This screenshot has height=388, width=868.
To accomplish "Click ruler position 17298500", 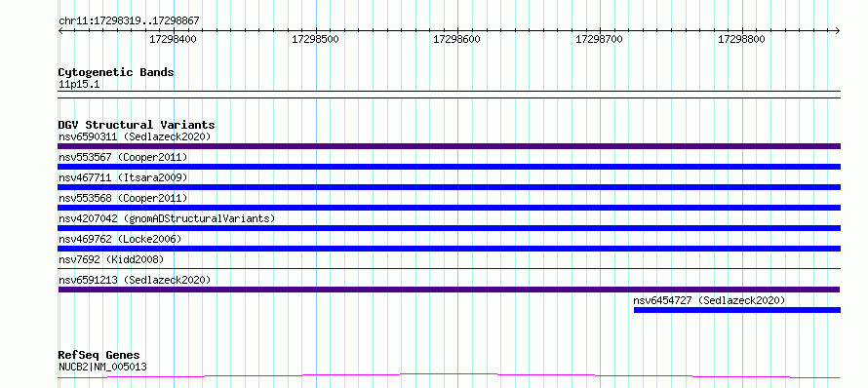I will point(316,39).
